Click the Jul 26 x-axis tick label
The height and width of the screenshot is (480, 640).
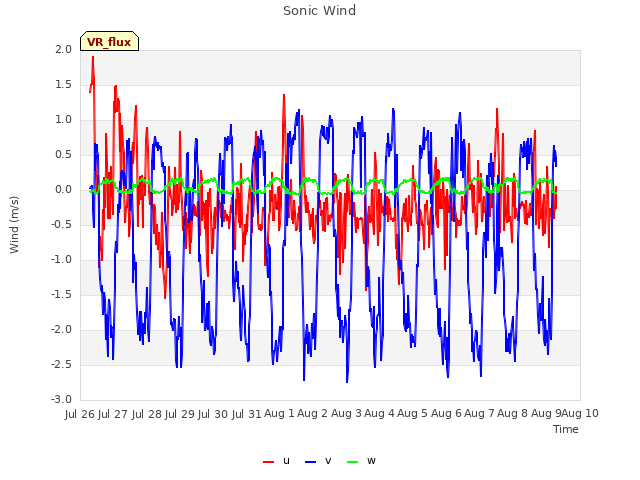(x=80, y=414)
